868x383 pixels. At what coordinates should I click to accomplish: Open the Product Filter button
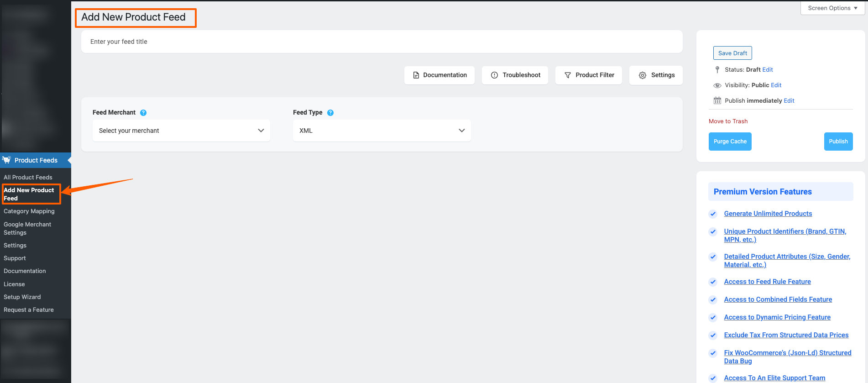tap(588, 75)
